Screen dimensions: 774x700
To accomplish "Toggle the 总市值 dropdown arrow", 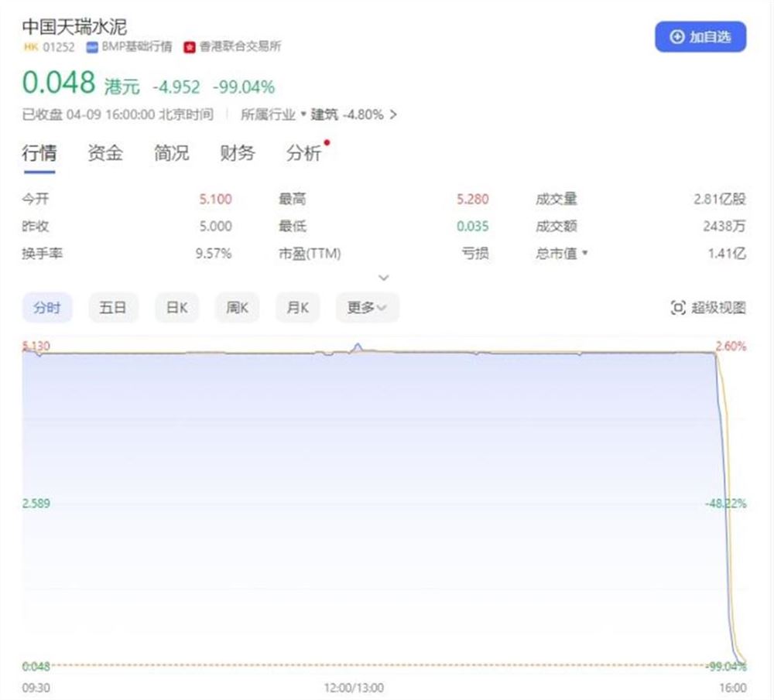I will pyautogui.click(x=585, y=254).
